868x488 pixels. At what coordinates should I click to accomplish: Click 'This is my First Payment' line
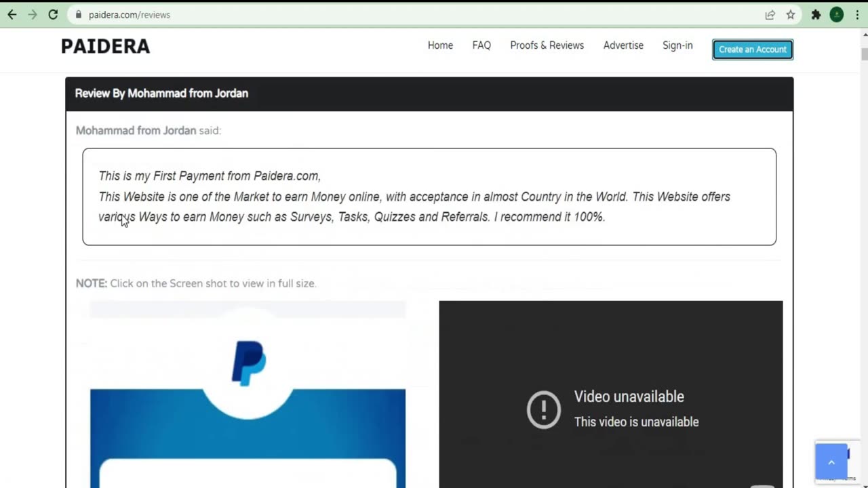pos(210,176)
